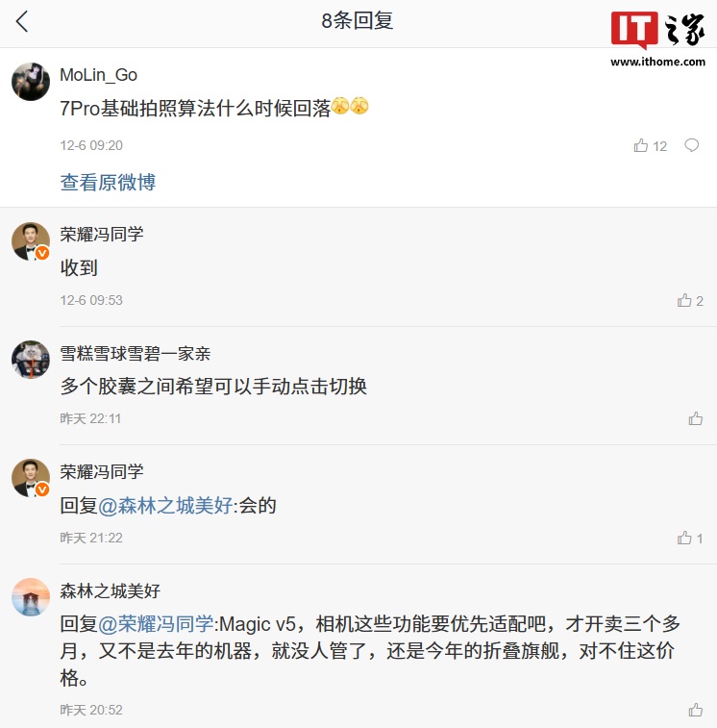This screenshot has height=728, width=717.
Task: View MoLin_Go's profile picture
Action: 31,82
